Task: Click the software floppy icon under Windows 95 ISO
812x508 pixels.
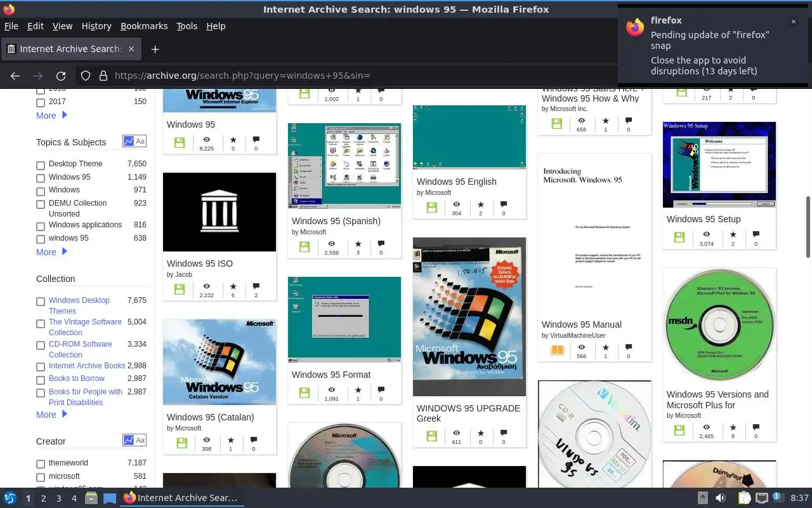Action: 180,290
